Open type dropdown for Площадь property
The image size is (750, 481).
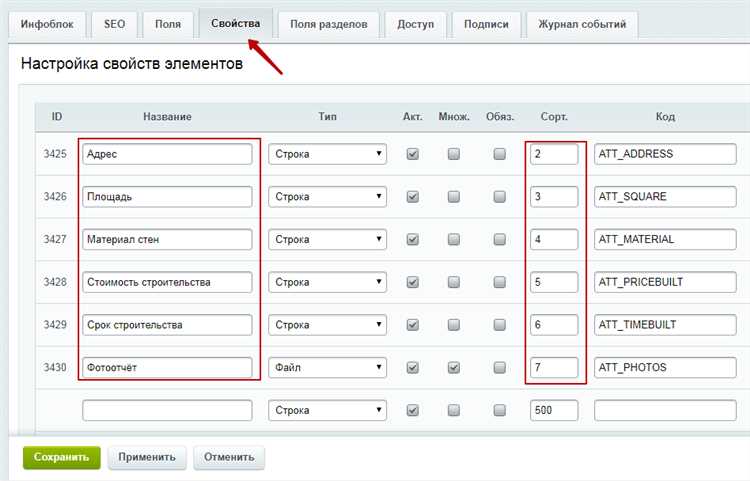click(x=327, y=197)
